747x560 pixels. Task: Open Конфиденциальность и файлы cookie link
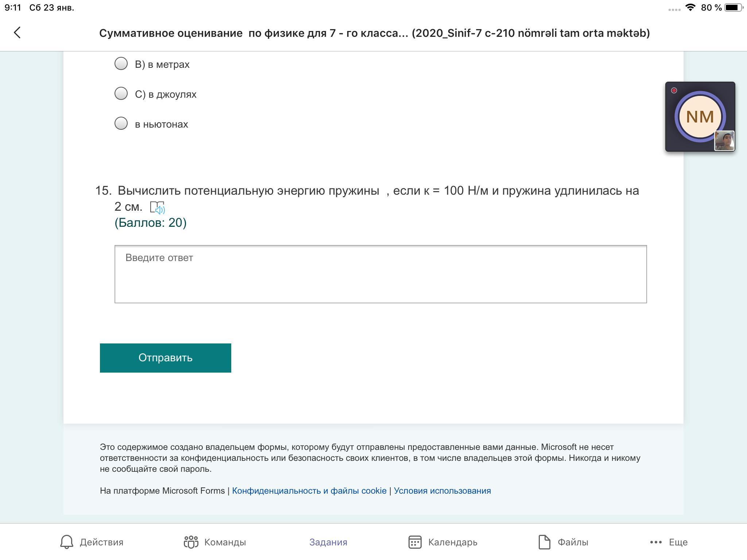(x=309, y=491)
